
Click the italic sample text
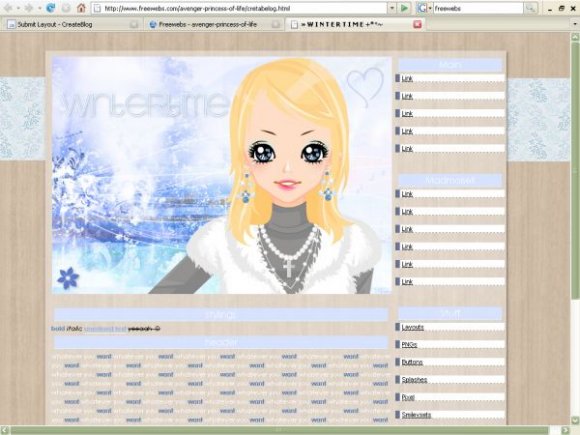coord(74,328)
